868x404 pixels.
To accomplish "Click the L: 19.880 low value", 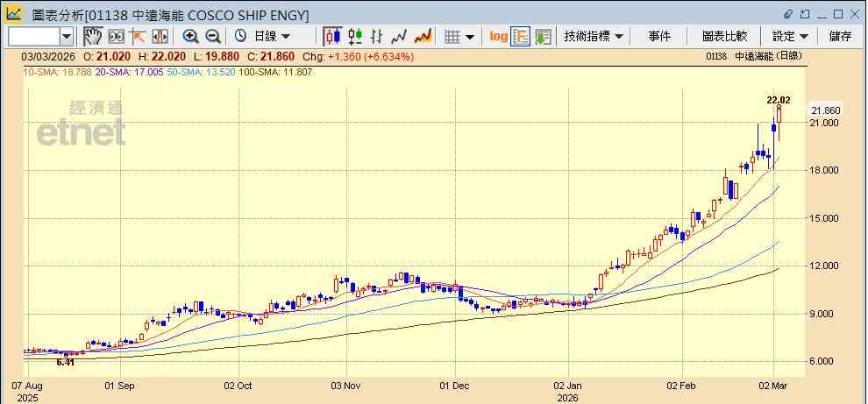I will point(217,56).
